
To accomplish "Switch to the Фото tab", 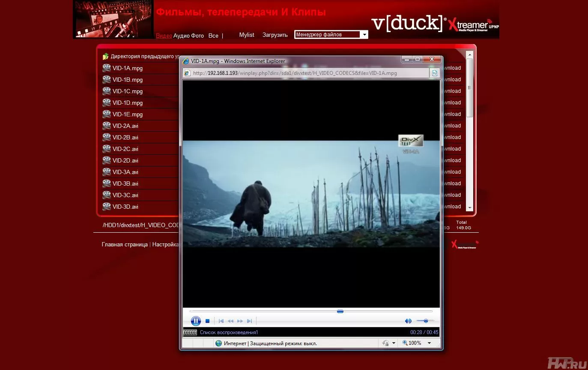I will [197, 36].
